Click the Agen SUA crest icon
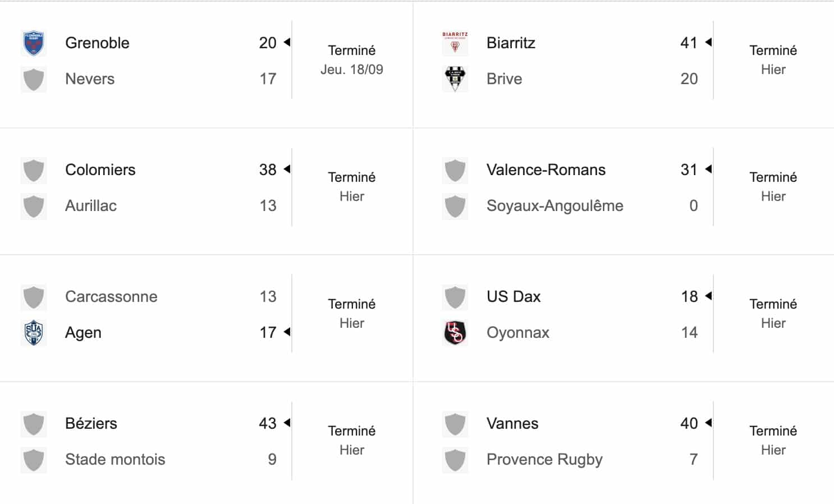Viewport: 834px width, 504px height. pyautogui.click(x=34, y=333)
